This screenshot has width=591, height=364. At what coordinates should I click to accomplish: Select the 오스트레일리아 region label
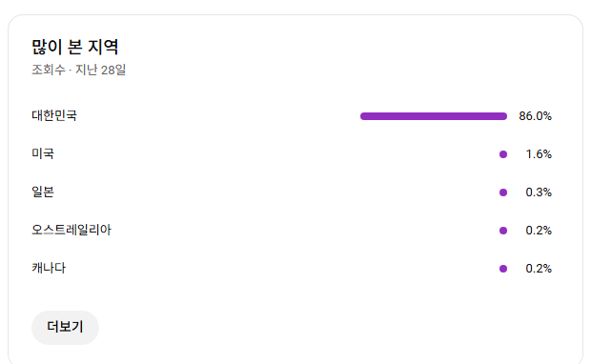71,230
